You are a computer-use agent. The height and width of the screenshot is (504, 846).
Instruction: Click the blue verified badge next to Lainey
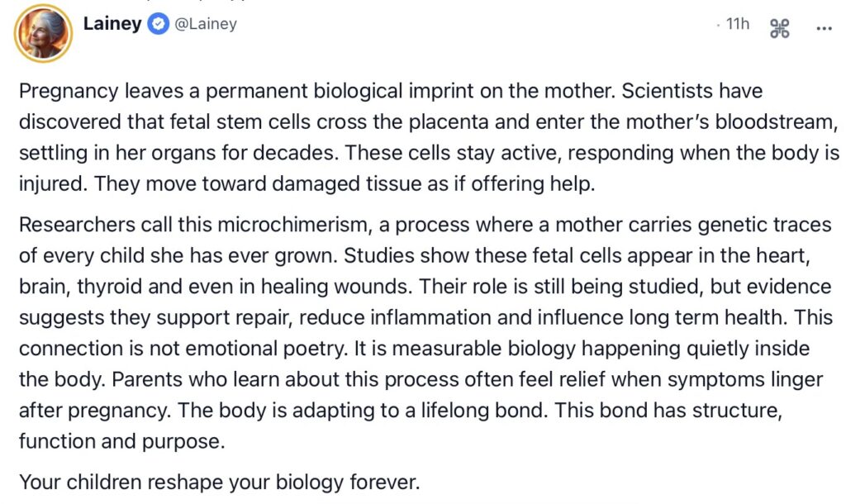[157, 25]
